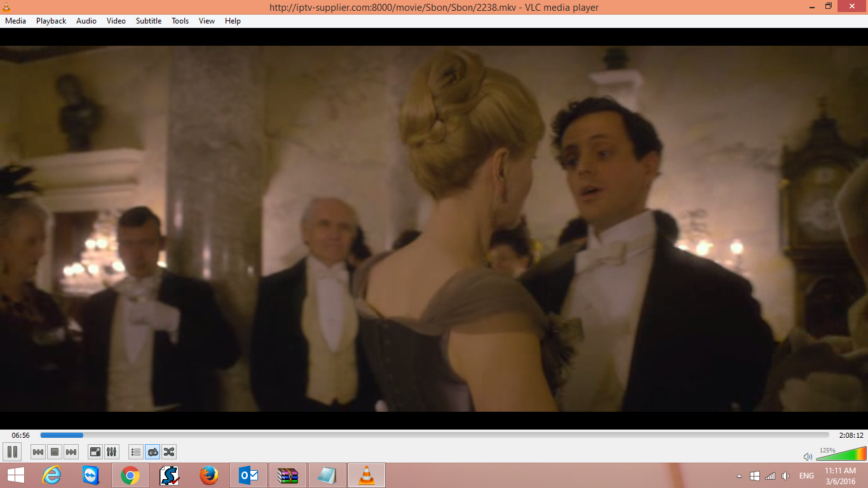Mute audio using VLC speaker icon

point(808,456)
